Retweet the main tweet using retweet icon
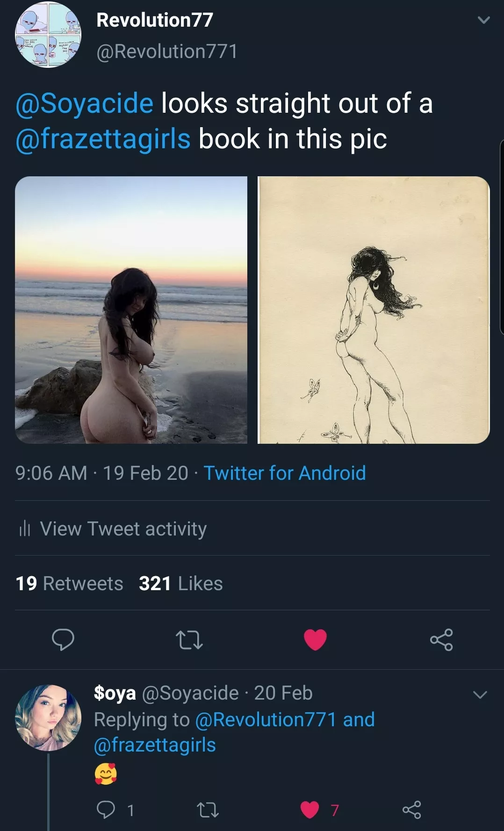 [189, 640]
